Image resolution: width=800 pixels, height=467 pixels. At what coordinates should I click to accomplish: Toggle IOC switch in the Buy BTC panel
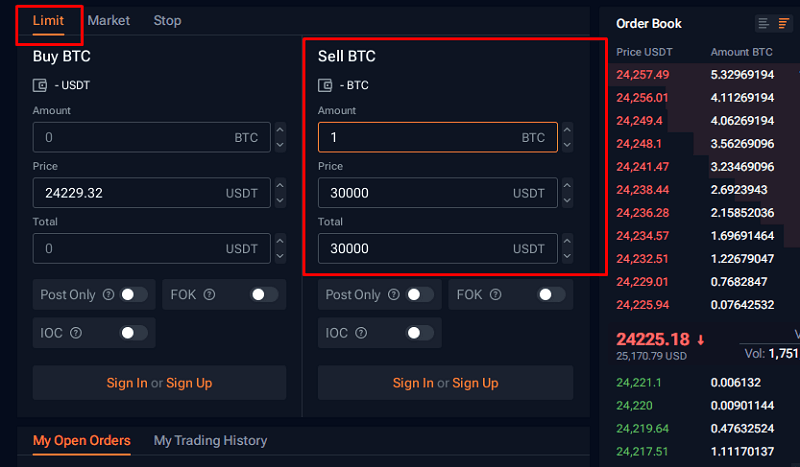134,333
